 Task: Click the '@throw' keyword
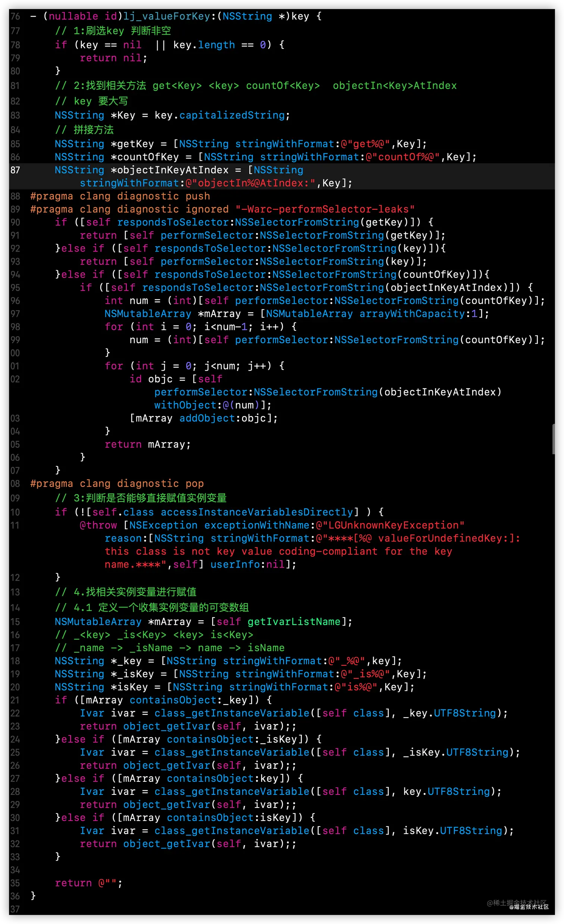pos(98,525)
